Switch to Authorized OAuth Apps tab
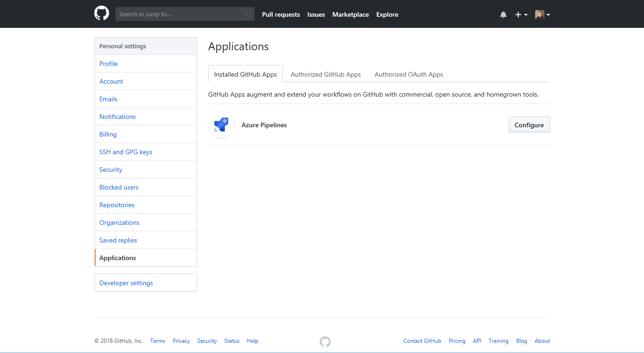The image size is (644, 353). 409,74
